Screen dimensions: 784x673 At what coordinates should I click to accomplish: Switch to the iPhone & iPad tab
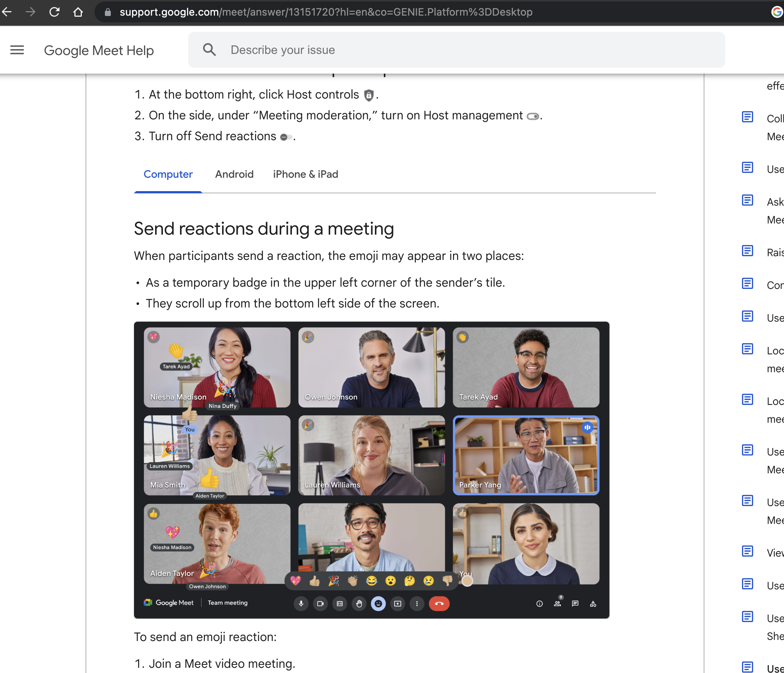pyautogui.click(x=305, y=174)
